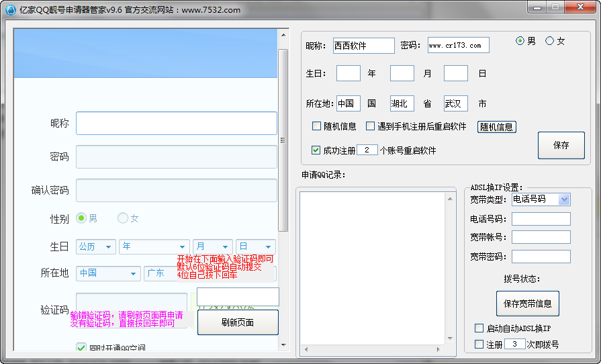Click the record list right scroll arrow

click(x=438, y=349)
